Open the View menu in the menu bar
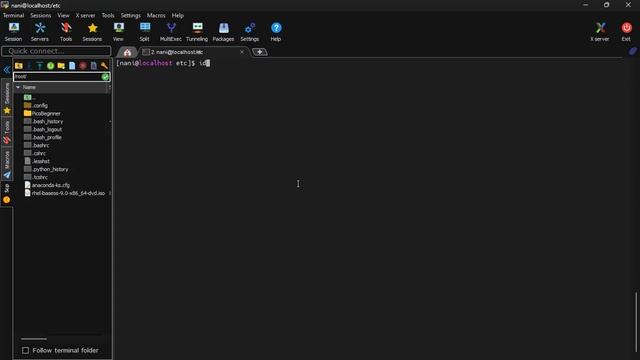The image size is (640, 360). pyautogui.click(x=63, y=16)
